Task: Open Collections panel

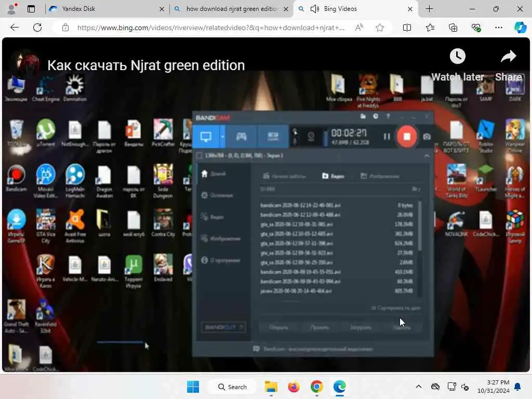Action: coord(453,28)
